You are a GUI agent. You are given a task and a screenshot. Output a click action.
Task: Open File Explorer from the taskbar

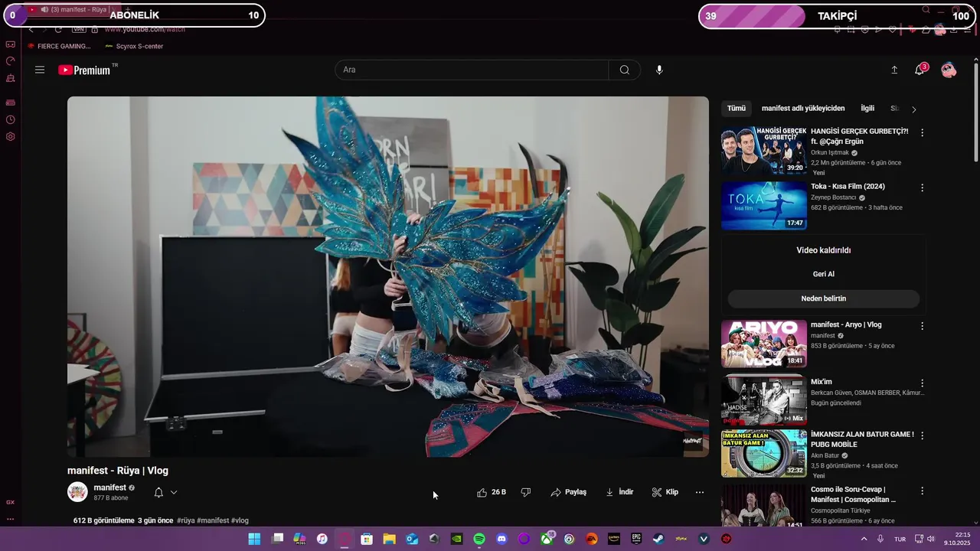click(x=389, y=539)
